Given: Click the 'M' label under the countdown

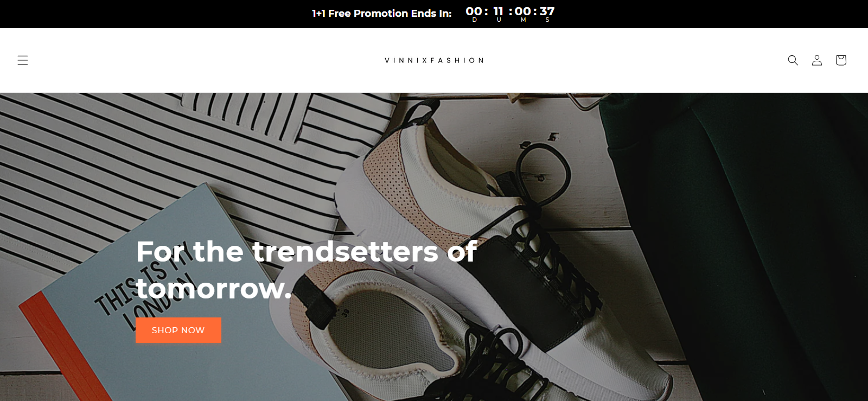Looking at the screenshot, I should [x=524, y=20].
